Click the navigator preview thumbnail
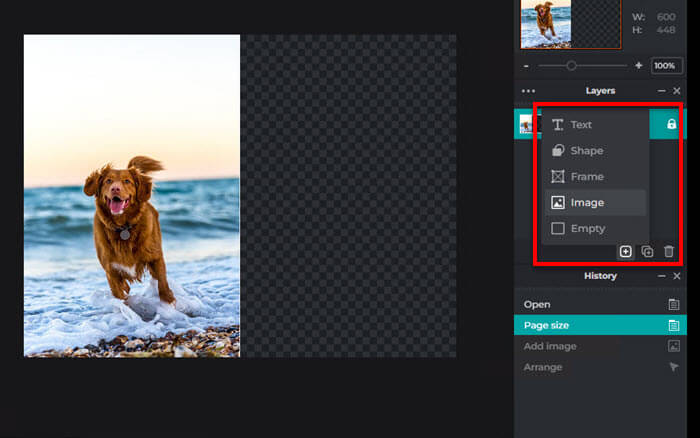 click(571, 24)
